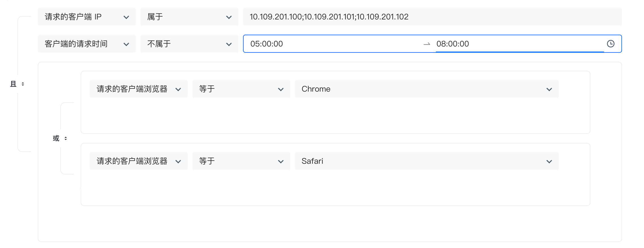Open the 等于 operator in Chrome row
Viewport: 644px width, 248px height.
[241, 89]
